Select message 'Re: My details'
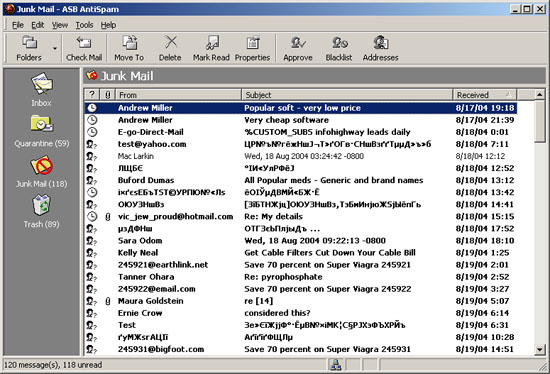The image size is (550, 374). (x=301, y=216)
